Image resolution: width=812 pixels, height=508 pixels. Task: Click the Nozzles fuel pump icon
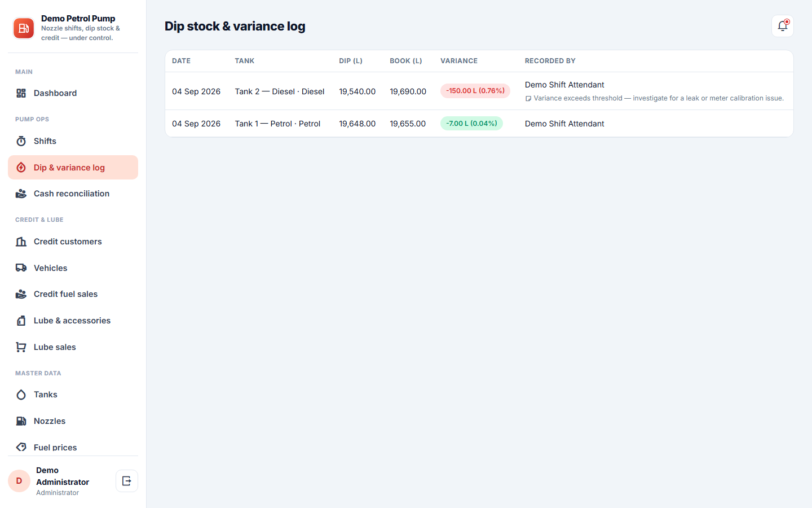pos(21,421)
